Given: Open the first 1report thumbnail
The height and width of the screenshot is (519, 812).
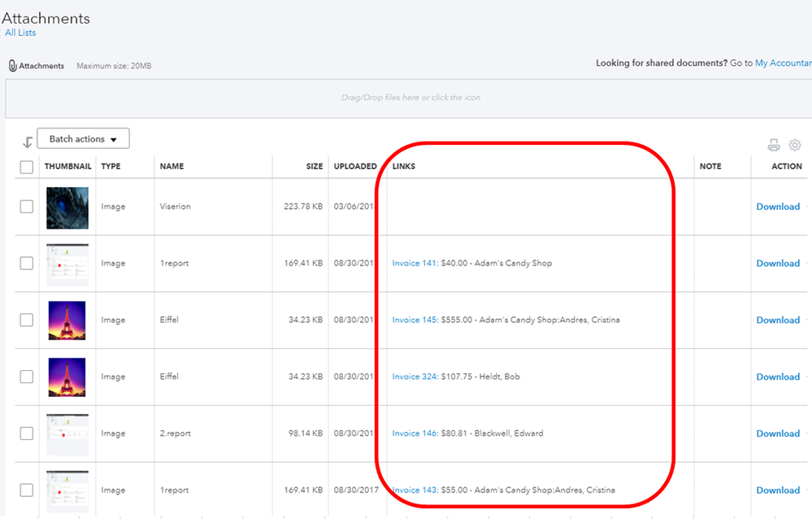Looking at the screenshot, I should point(67,264).
